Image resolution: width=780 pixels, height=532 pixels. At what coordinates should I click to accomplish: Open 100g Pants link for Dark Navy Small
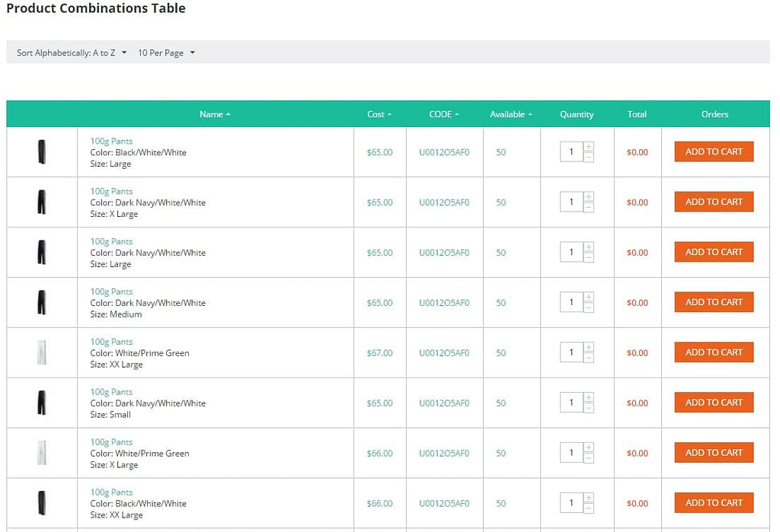point(111,392)
